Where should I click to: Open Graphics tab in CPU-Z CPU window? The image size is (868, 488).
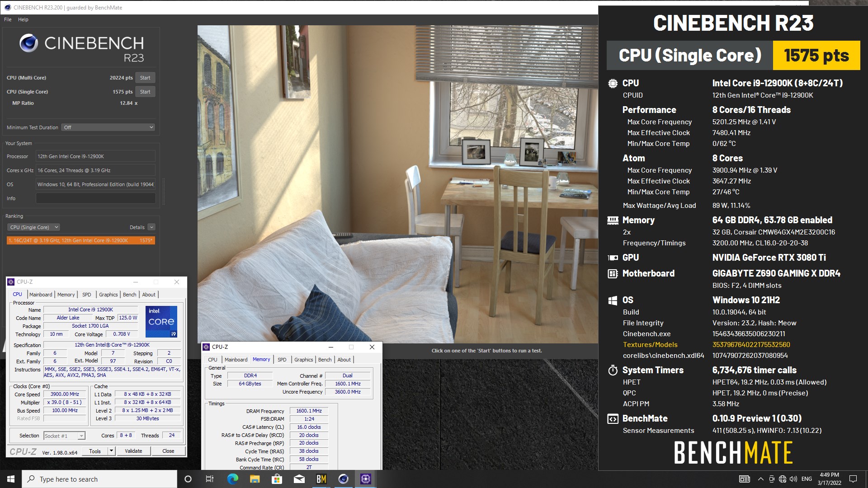coord(108,295)
